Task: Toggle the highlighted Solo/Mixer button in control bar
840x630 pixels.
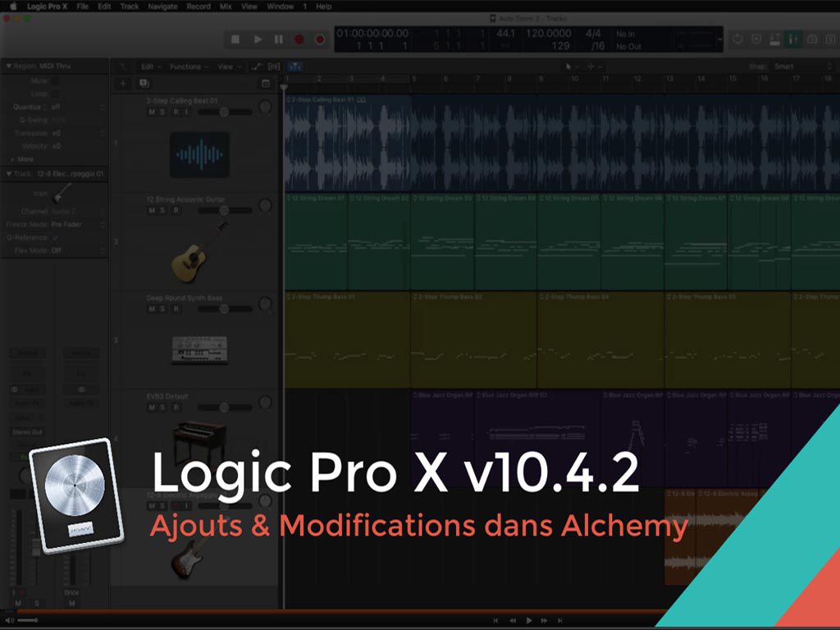Action: (x=793, y=39)
